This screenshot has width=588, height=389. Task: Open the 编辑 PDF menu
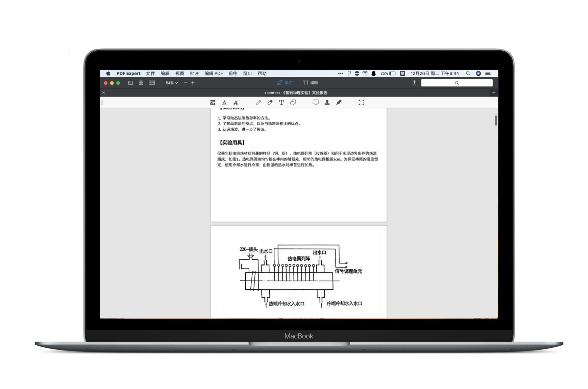(214, 73)
